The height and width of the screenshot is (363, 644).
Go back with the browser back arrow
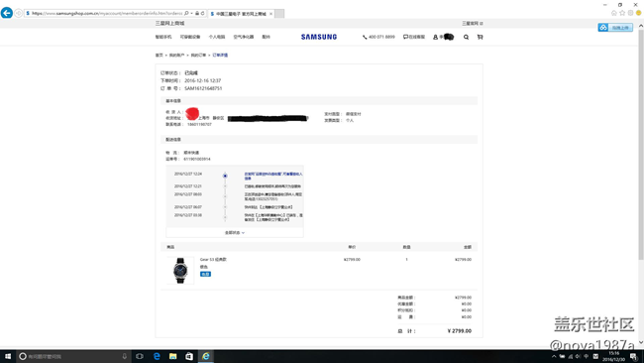coord(6,13)
